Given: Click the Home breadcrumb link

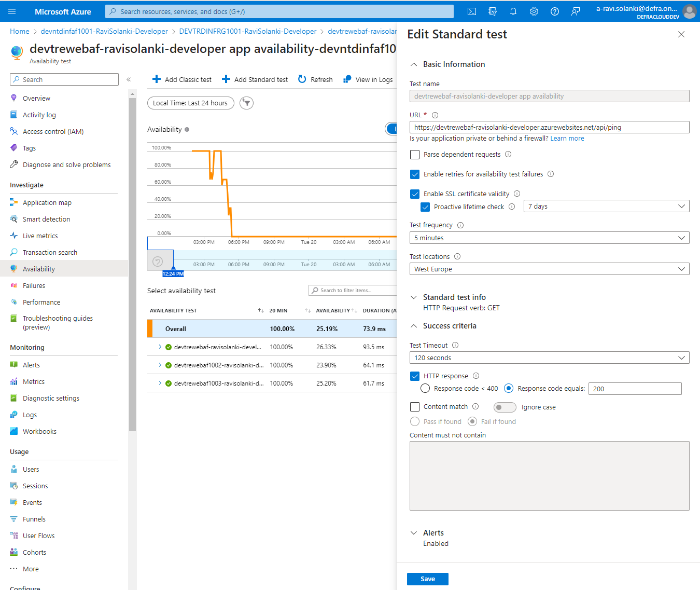Looking at the screenshot, I should (20, 31).
